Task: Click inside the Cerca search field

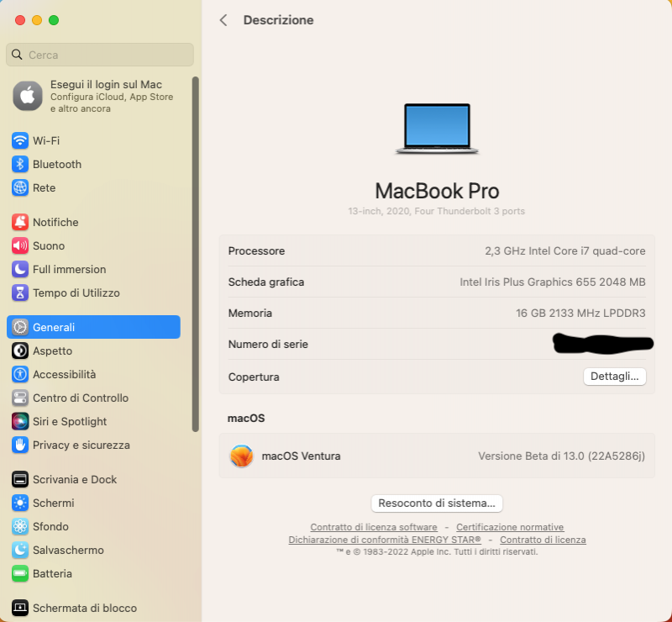Action: pos(99,54)
